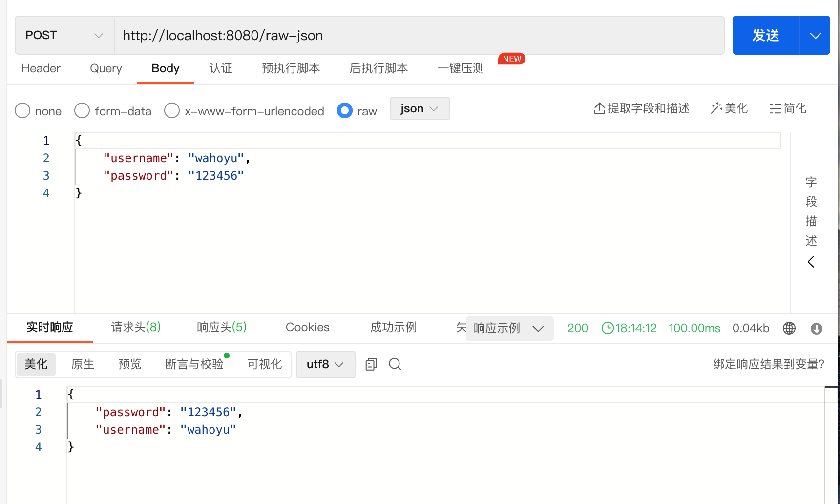Image resolution: width=840 pixels, height=504 pixels.
Task: Click 绑定响应结果到变量? link
Action: tap(769, 364)
